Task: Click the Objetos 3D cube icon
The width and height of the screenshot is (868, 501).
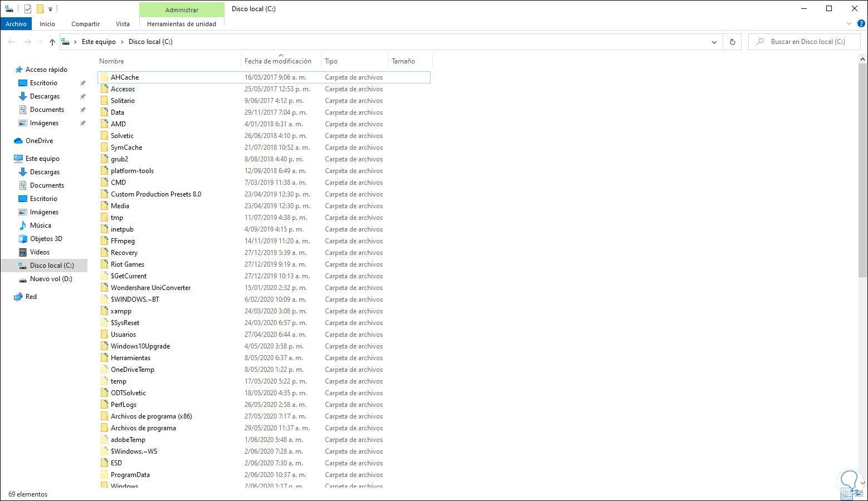Action: click(x=23, y=239)
